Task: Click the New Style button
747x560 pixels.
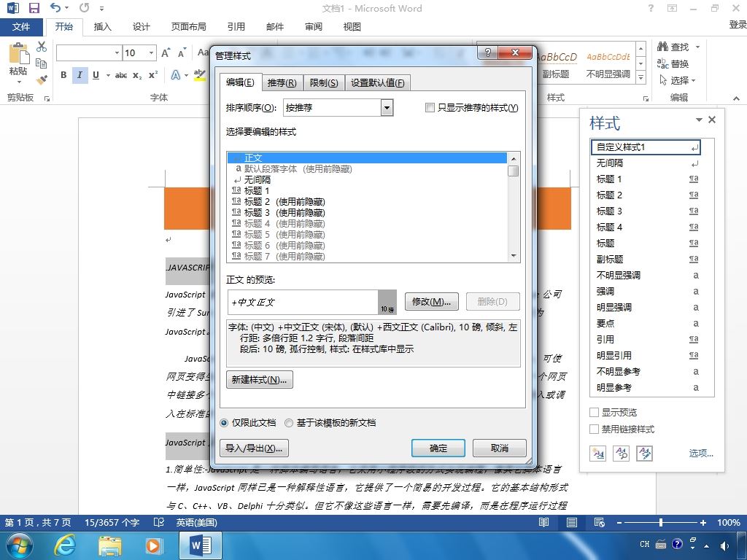Action: tap(259, 379)
